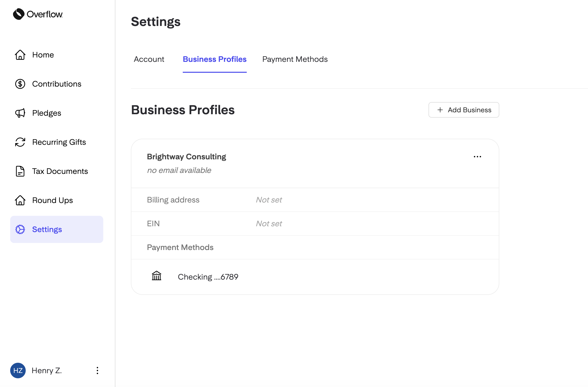Open Tax Documents from the sidebar
588x387 pixels.
[x=56, y=171]
